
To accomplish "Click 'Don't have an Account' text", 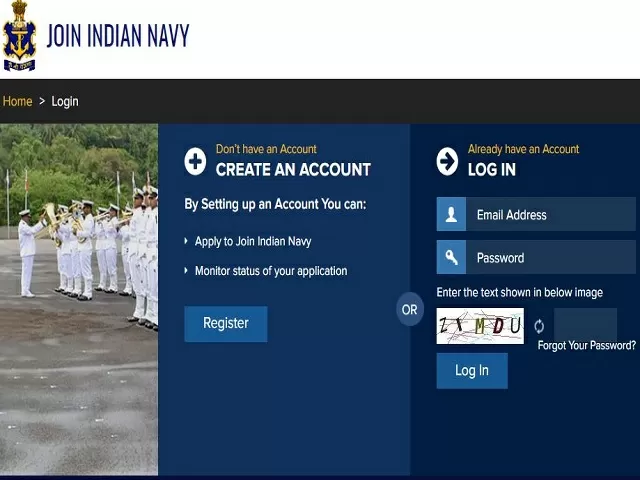I will click(x=266, y=149).
